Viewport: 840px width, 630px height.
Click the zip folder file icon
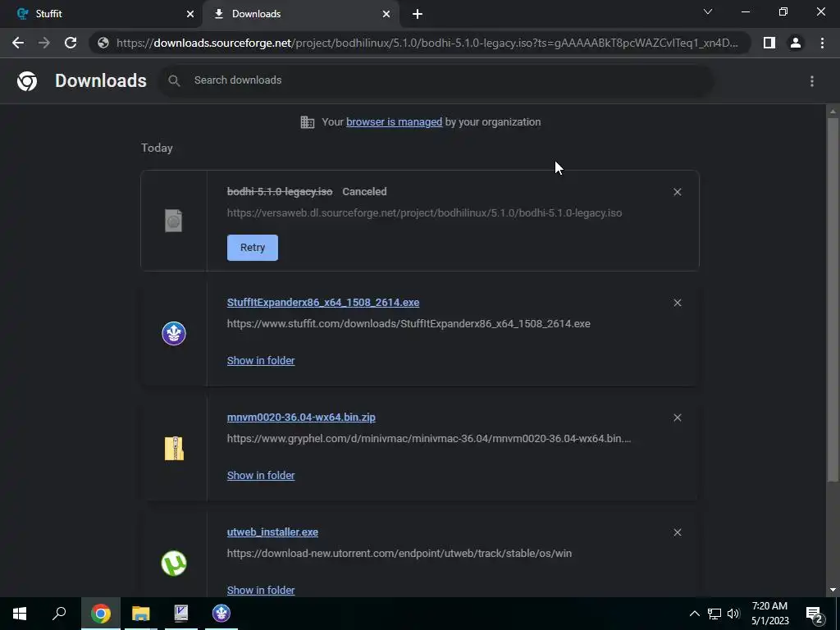(174, 449)
